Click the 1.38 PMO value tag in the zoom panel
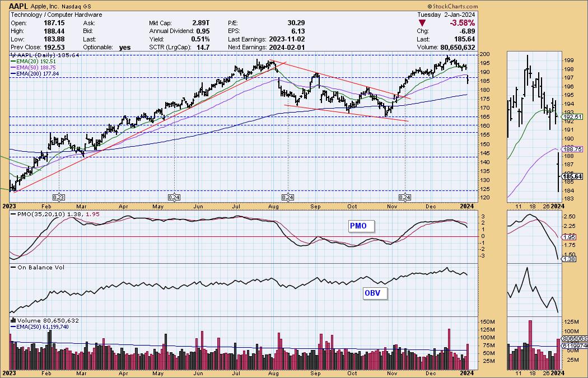The image size is (588, 378). pos(568,259)
